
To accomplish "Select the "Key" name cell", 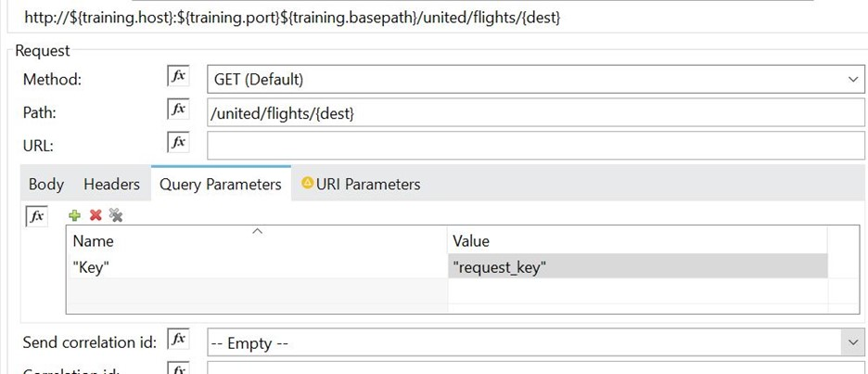I will coord(256,266).
